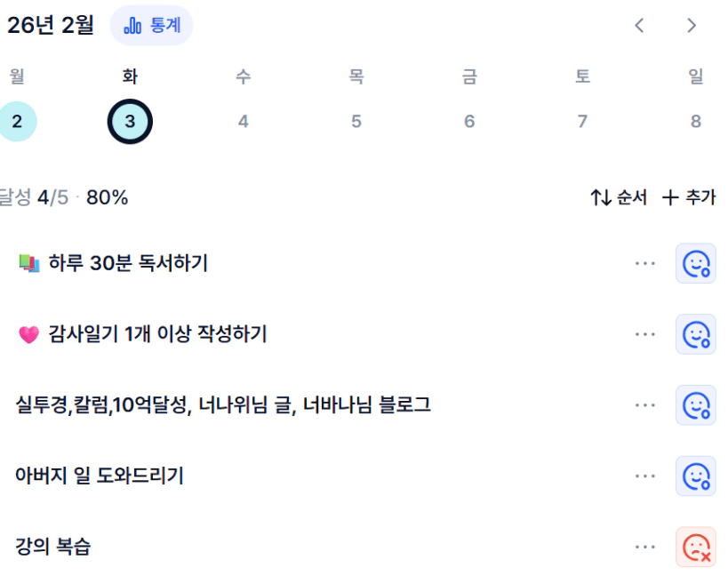Go to the previous week arrow

click(x=639, y=26)
